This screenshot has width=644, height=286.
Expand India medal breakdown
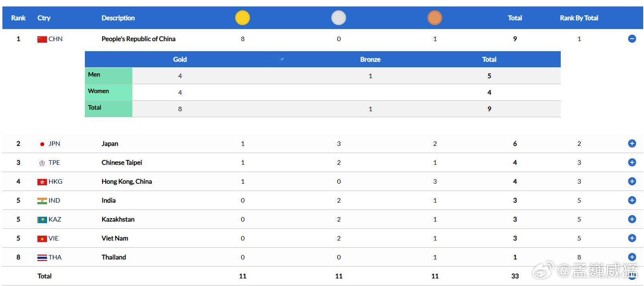(632, 200)
